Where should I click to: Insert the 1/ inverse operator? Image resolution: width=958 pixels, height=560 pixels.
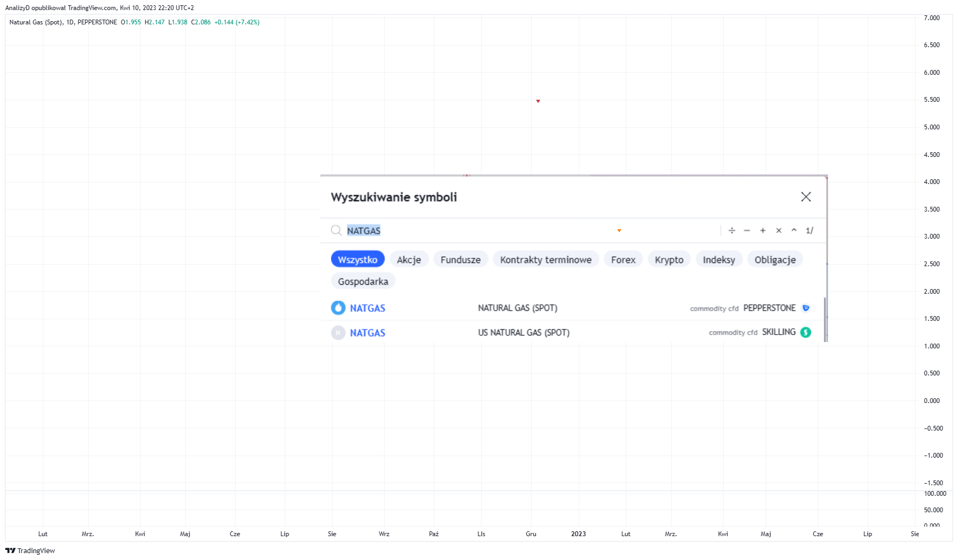809,230
